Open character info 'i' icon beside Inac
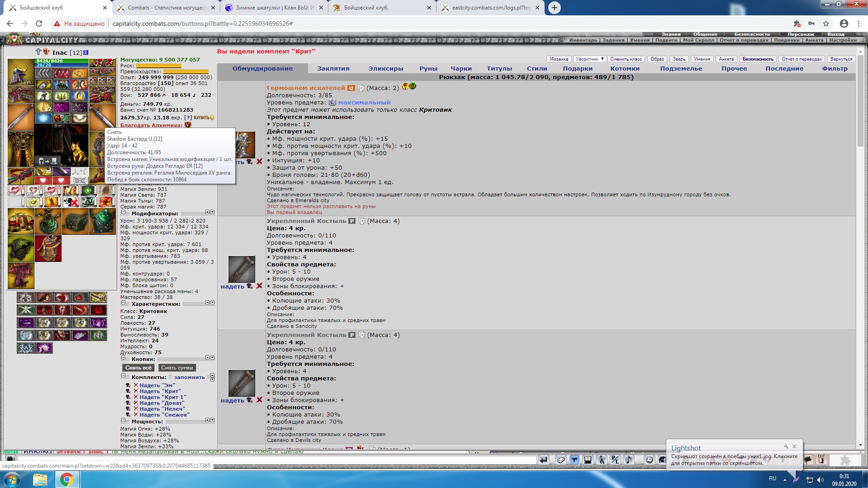868x488 pixels. [x=86, y=52]
